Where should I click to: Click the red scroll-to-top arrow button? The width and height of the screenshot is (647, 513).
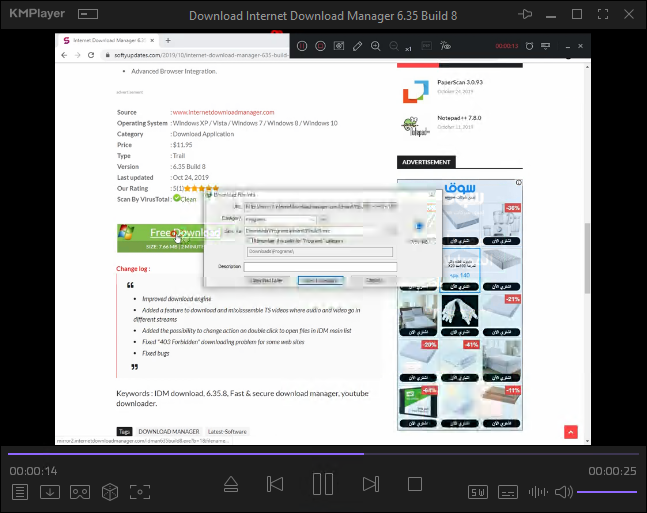[571, 432]
